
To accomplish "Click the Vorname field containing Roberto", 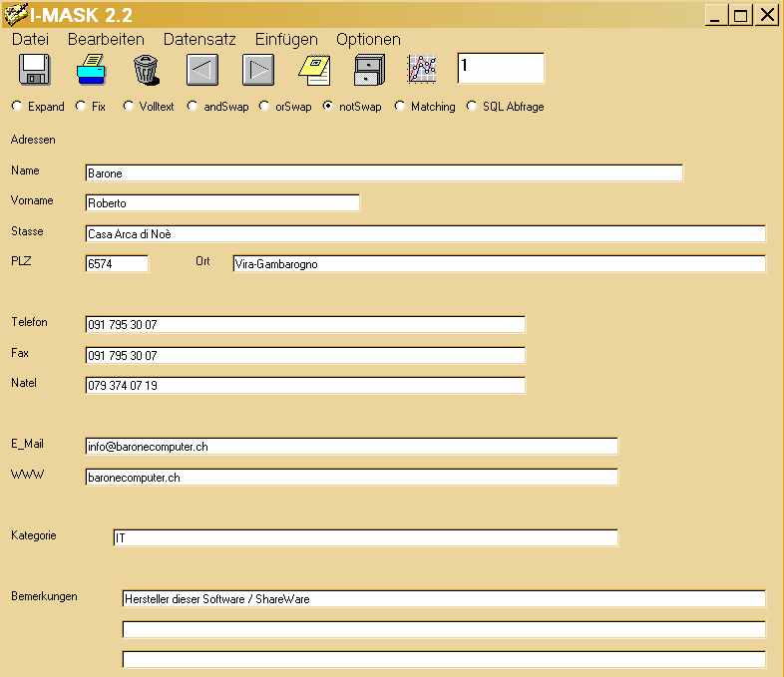I will 222,202.
